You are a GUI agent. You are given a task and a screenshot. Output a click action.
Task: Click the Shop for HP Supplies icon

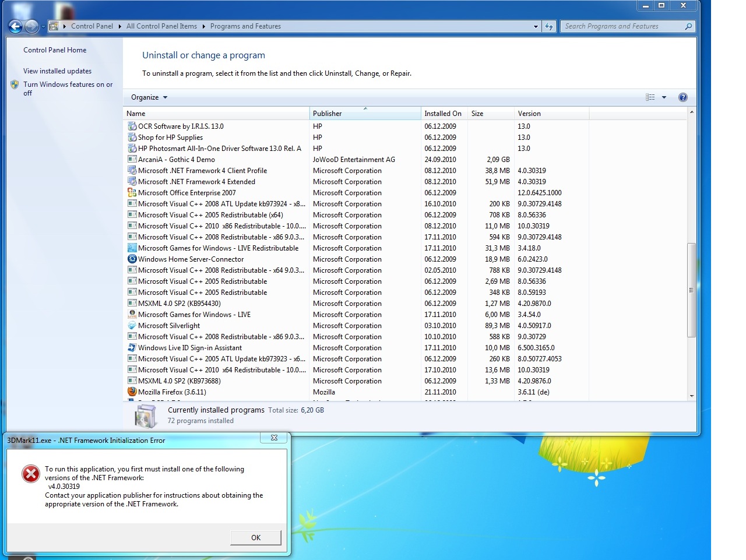pos(132,137)
